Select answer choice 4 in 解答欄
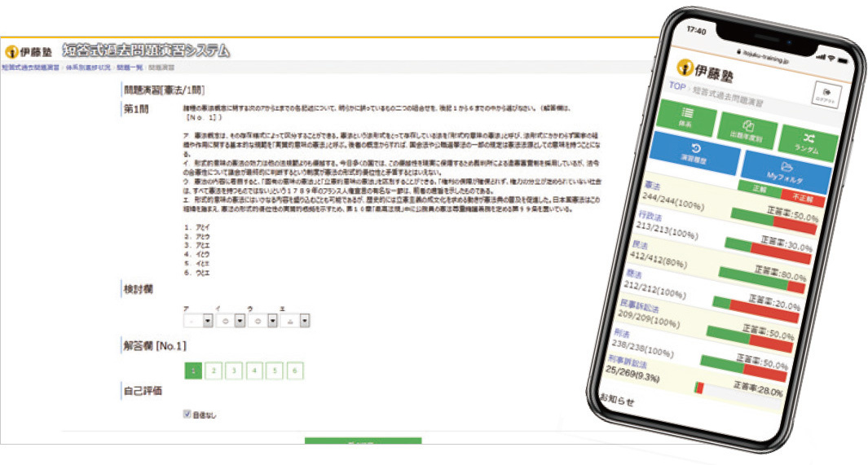Viewport: 868px width, 465px height. pyautogui.click(x=254, y=371)
